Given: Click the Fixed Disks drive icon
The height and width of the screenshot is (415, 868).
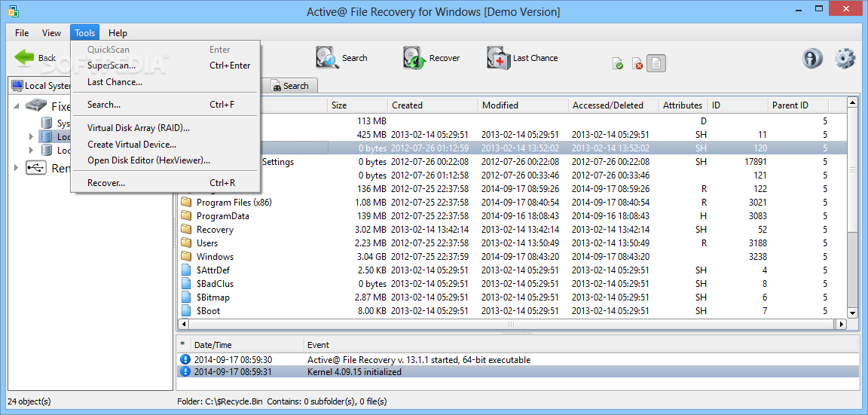Looking at the screenshot, I should (x=36, y=105).
